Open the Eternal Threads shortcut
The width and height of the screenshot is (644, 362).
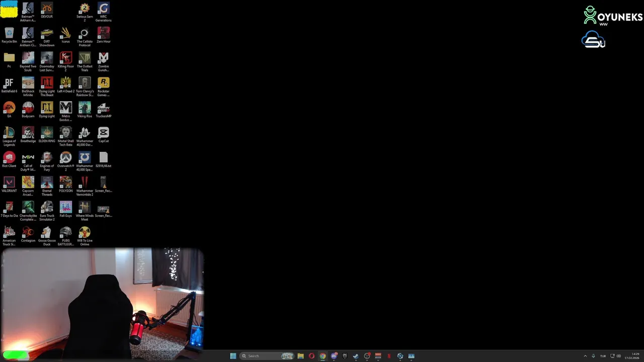click(x=47, y=186)
